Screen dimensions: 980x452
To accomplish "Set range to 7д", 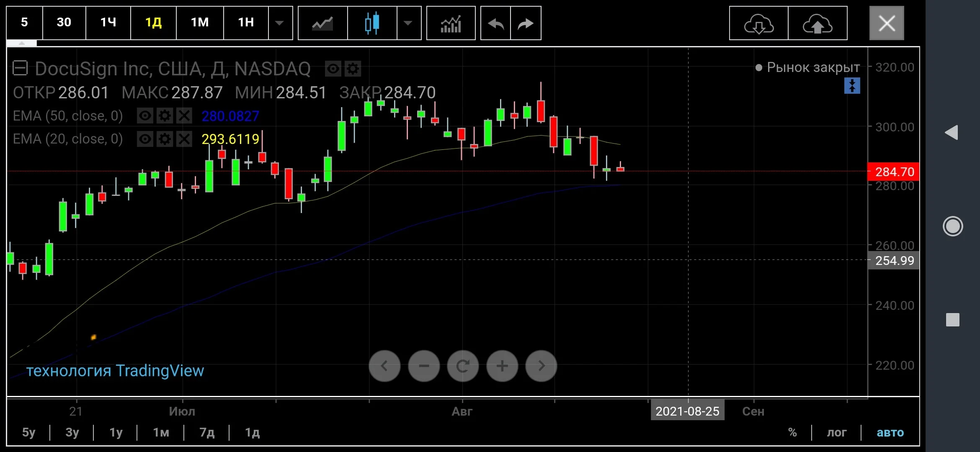I will tap(207, 432).
